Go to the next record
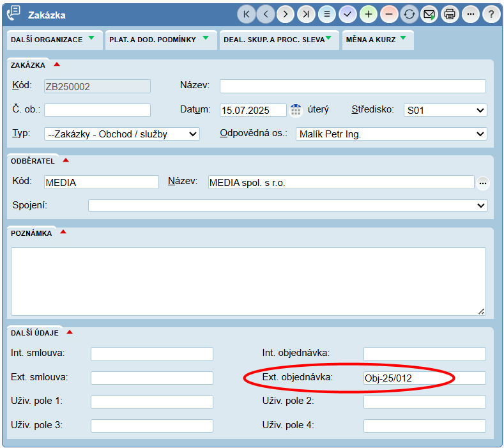The height and width of the screenshot is (448, 504). click(x=286, y=14)
